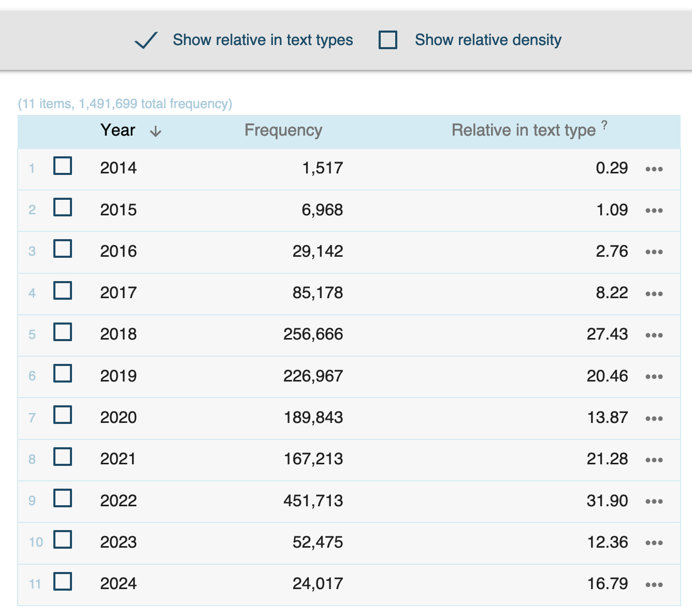Click the Year column header
The height and width of the screenshot is (616, 692).
pyautogui.click(x=118, y=130)
